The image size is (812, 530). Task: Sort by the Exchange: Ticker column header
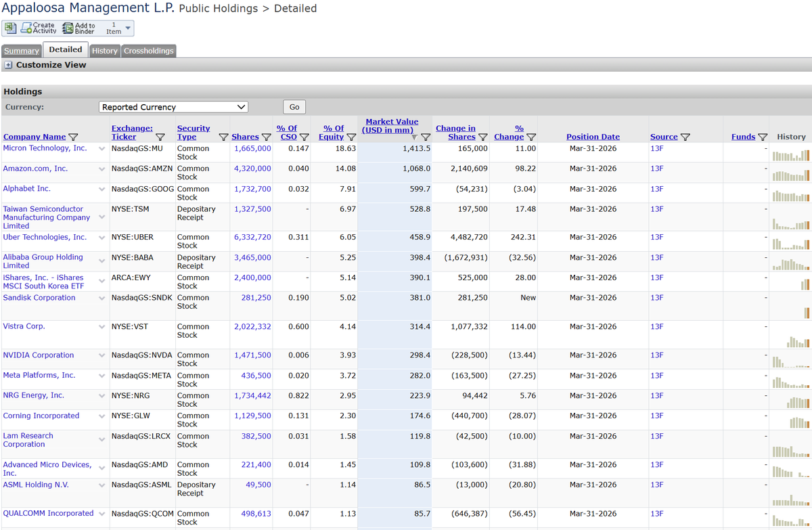[x=132, y=132]
